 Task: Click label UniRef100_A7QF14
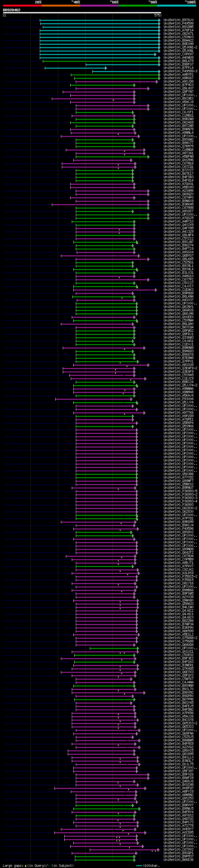point(179,30)
